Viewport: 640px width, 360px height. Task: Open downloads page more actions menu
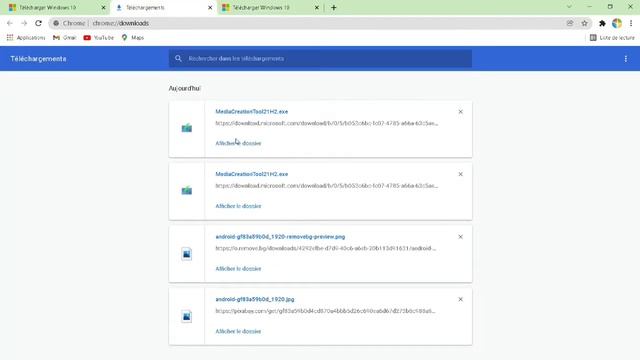click(626, 59)
